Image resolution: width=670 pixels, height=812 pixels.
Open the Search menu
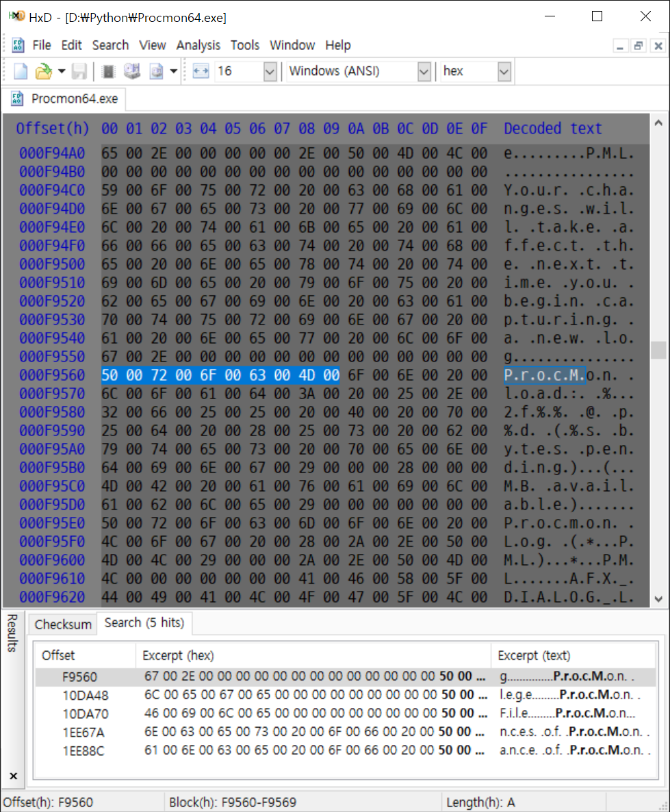(110, 45)
